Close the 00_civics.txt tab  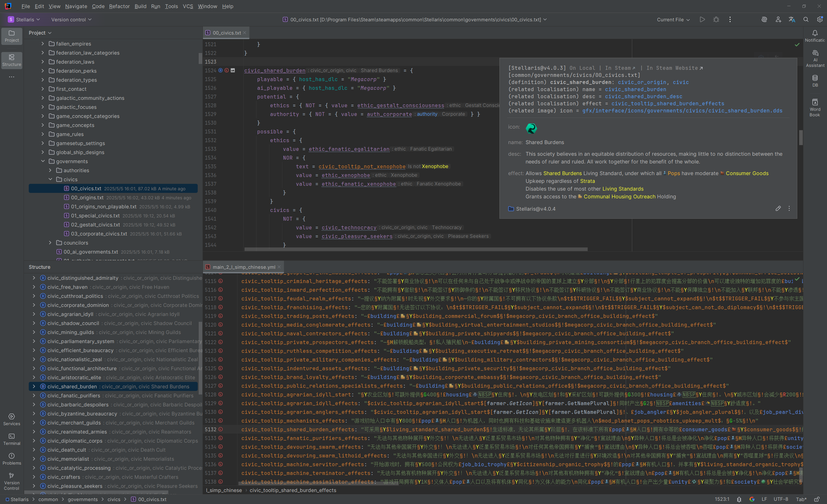(245, 33)
